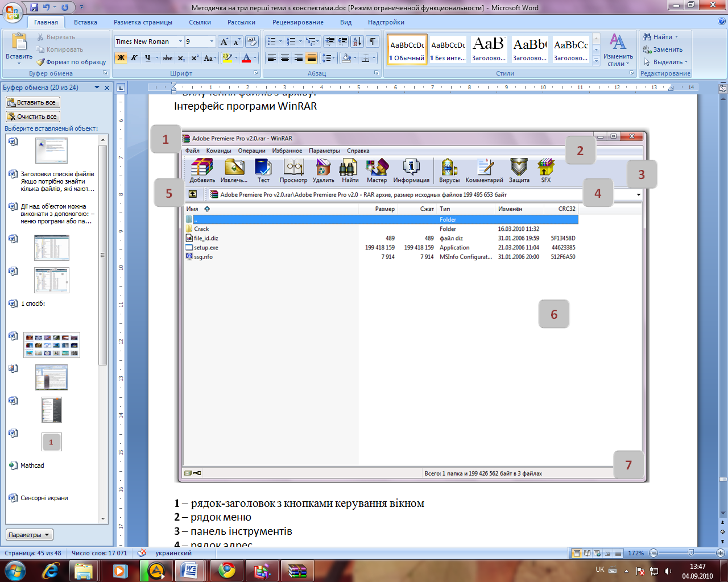Expand styles gallery with the More arrow

596,60
